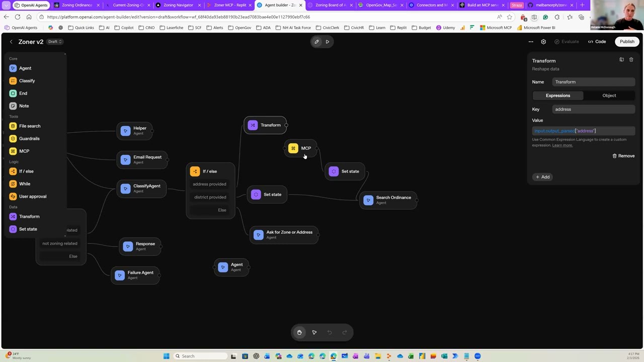Edit the Transform name field
The width and height of the screenshot is (644, 362).
coord(594,82)
